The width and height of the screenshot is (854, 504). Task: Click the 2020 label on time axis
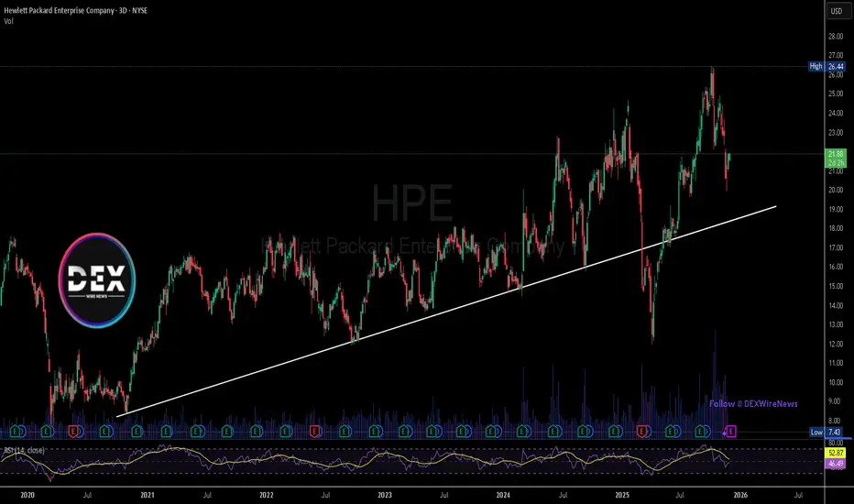[x=27, y=495]
